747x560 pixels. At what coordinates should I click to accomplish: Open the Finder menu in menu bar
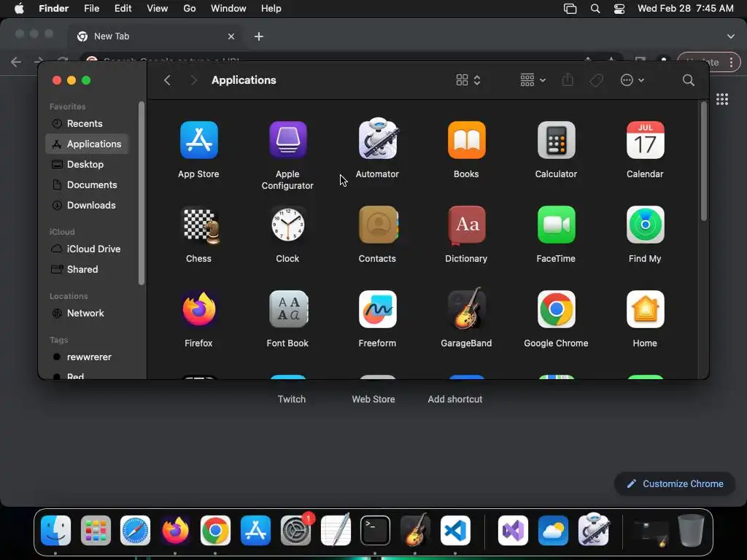(x=53, y=9)
